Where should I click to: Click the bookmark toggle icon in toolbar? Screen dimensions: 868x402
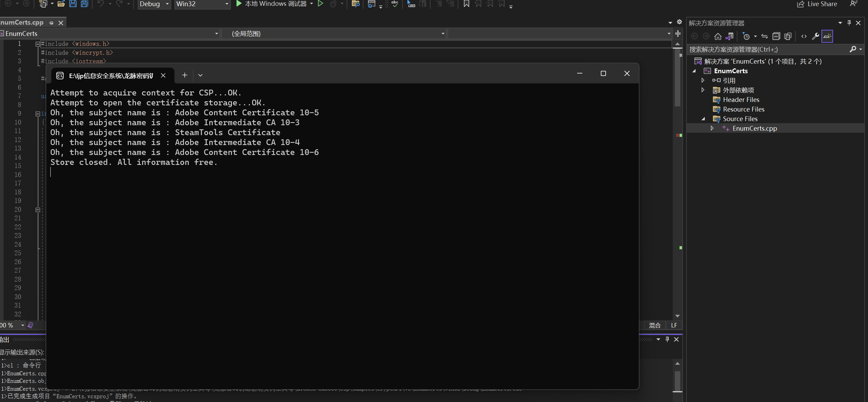466,4
